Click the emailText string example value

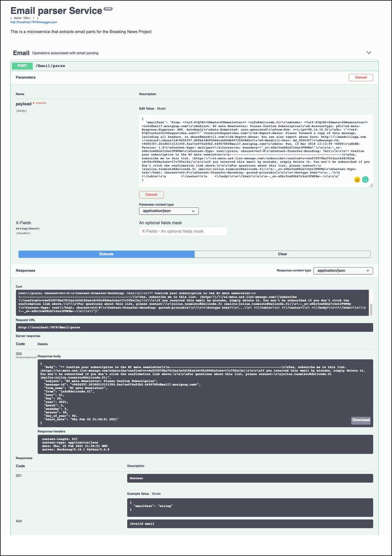[x=153, y=506]
